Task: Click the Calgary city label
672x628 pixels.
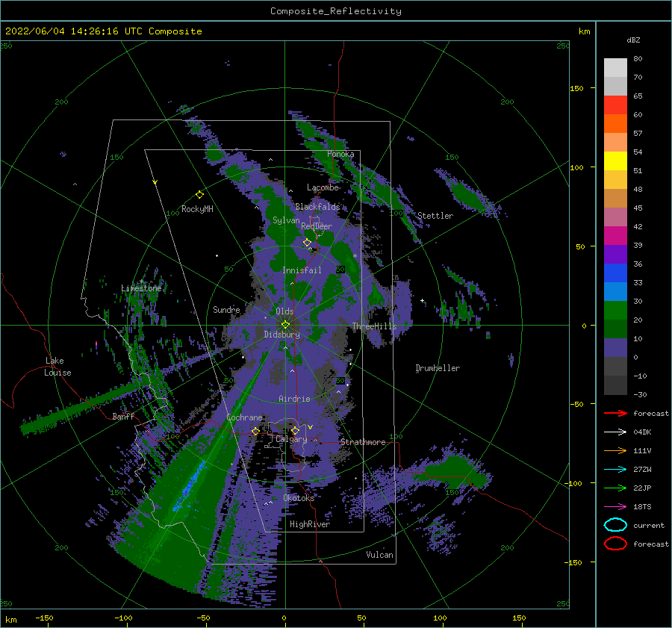Action: [291, 439]
